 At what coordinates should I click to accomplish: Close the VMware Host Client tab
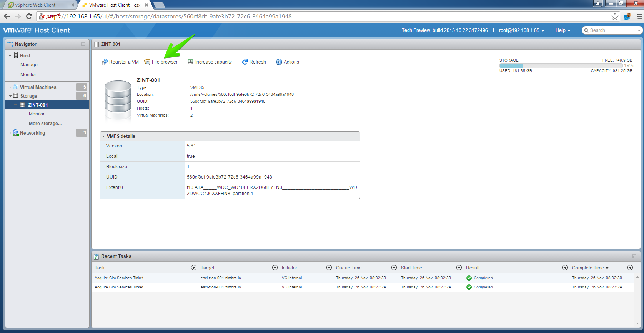(146, 5)
